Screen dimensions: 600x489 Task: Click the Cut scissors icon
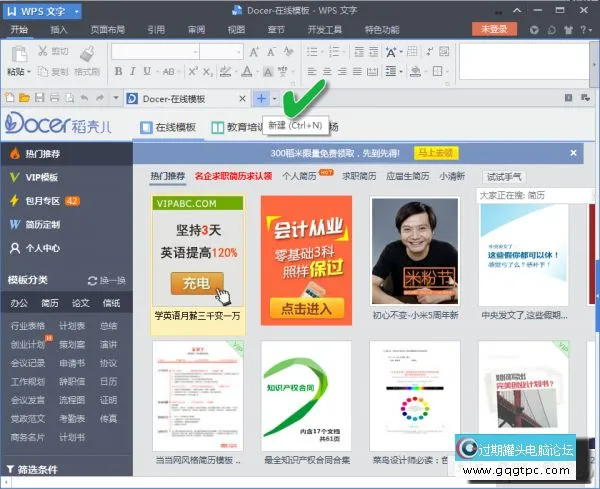[43, 51]
